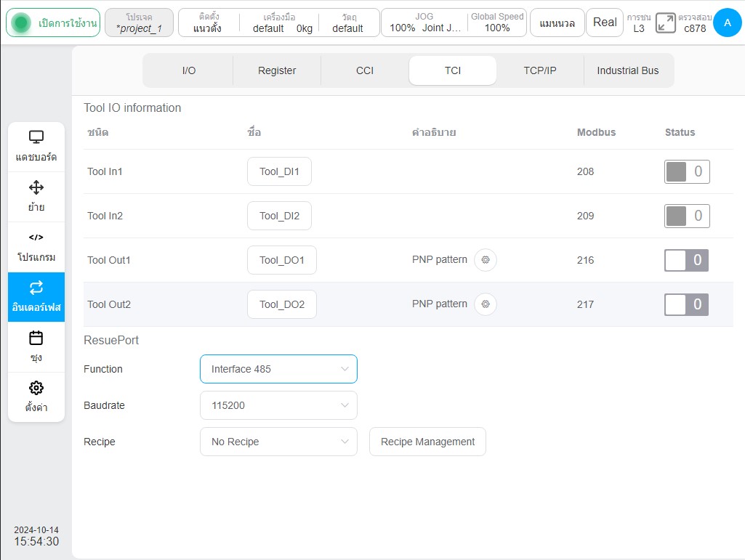Click the 15:54:30 clock display
Viewport: 745px width, 560px height.
36,541
